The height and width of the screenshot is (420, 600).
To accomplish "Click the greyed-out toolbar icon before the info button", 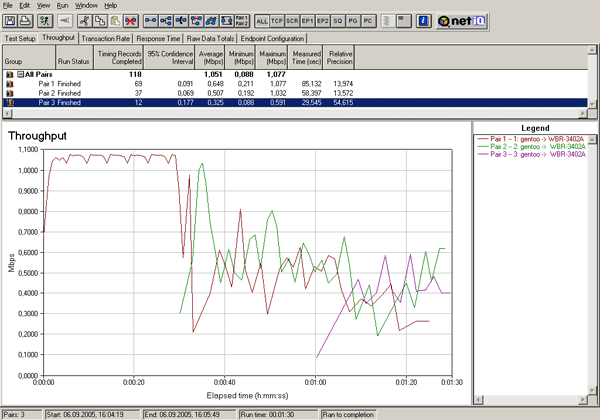I will [388, 21].
